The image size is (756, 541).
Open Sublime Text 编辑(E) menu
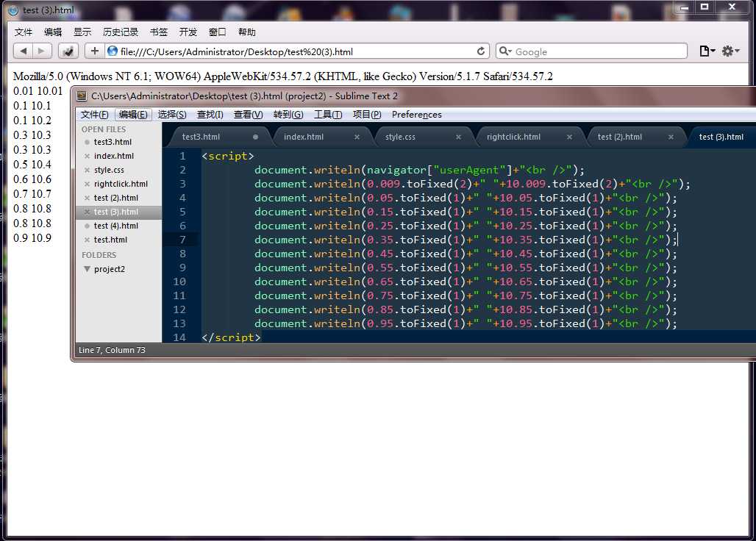133,114
